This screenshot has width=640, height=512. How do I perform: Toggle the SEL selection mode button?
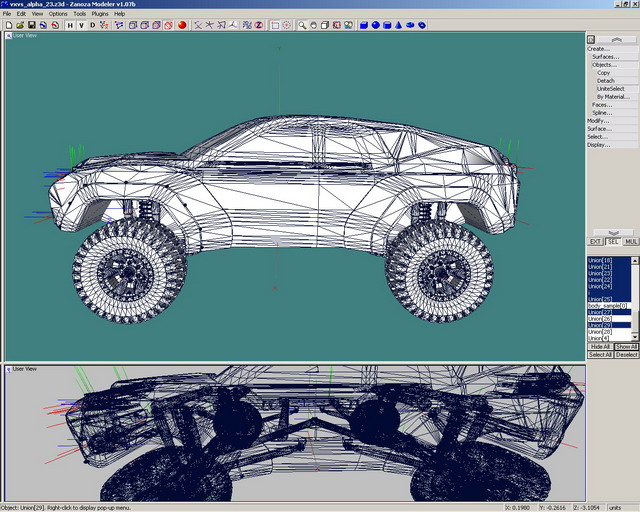613,241
